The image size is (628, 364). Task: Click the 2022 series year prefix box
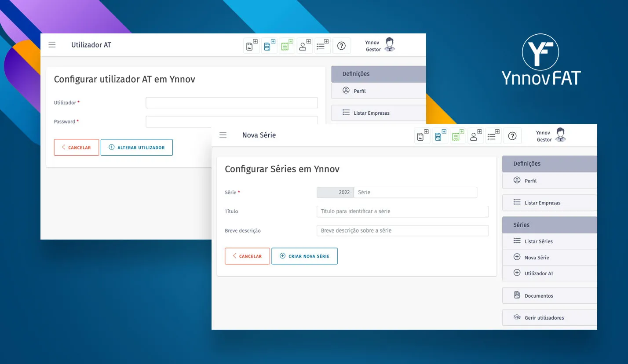(335, 192)
